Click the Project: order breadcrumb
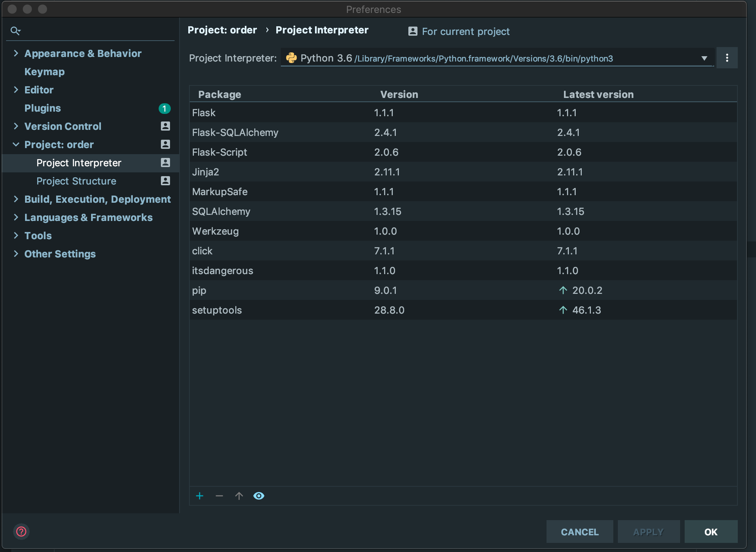The width and height of the screenshot is (756, 552). click(222, 30)
